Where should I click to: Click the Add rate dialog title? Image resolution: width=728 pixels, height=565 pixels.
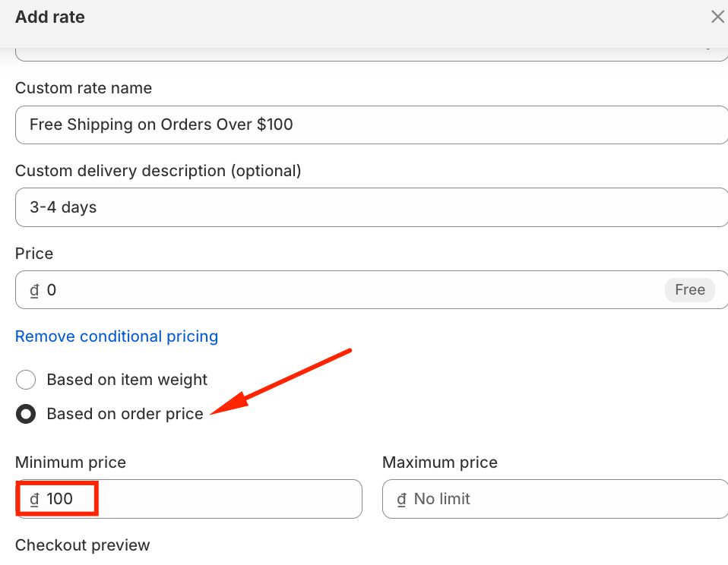coord(50,17)
